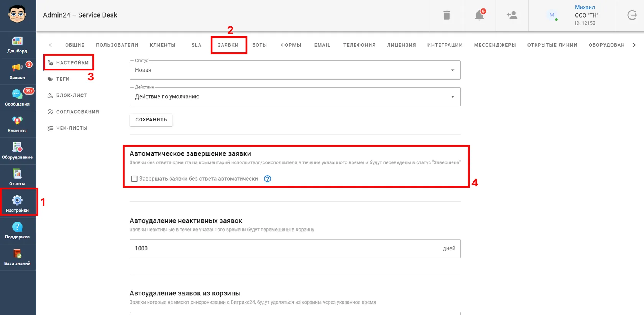This screenshot has width=644, height=315.
Task: Open ТЕГИ in the side menu
Action: click(x=59, y=79)
